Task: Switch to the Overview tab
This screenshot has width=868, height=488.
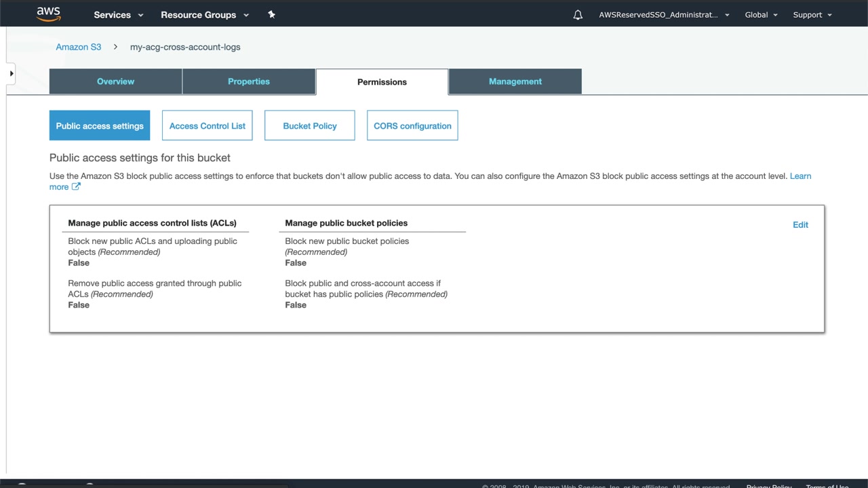Action: (x=115, y=81)
